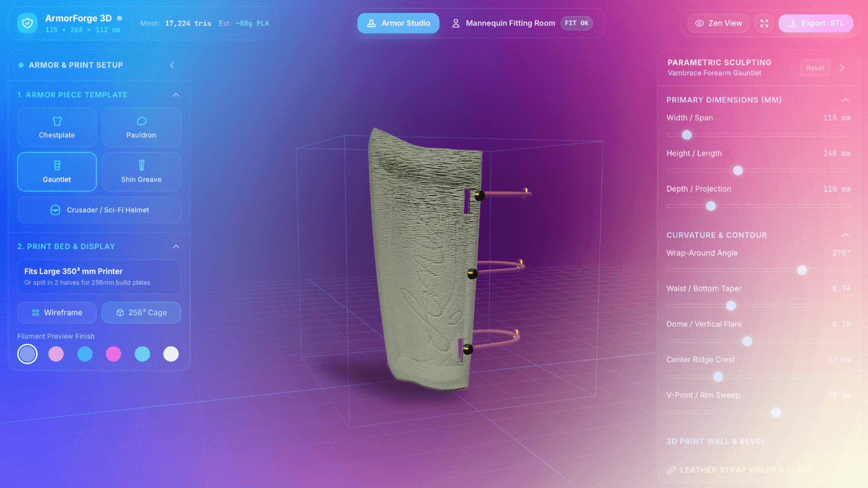Click the Waist / Bottom Taper slider handle
The height and width of the screenshot is (488, 868).
coord(731,306)
